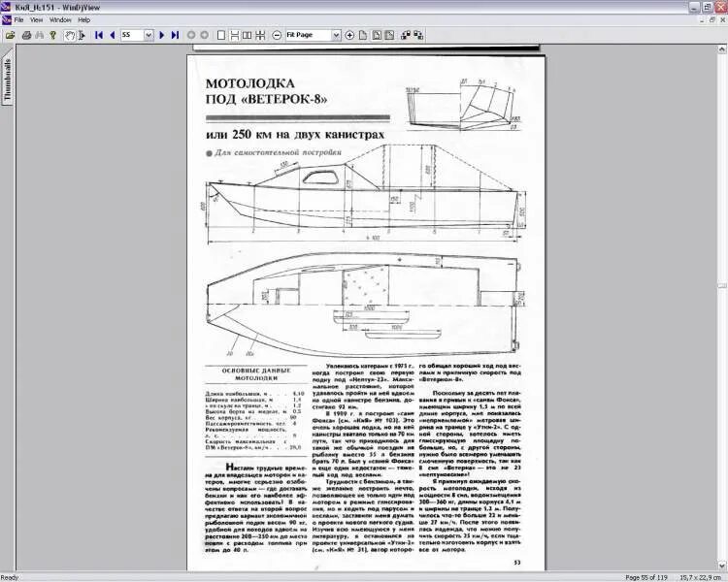Click the Find binoculars icon

click(x=40, y=35)
